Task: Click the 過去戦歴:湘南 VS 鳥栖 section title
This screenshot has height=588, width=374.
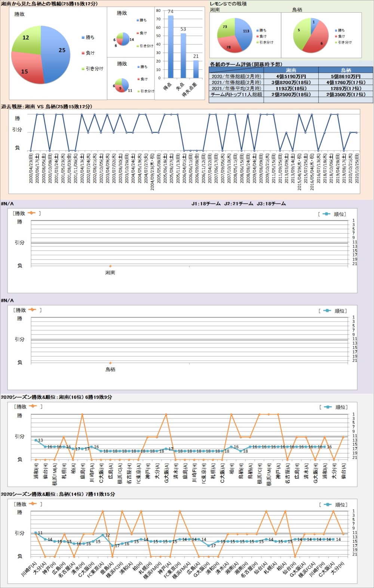Action: tap(47, 107)
